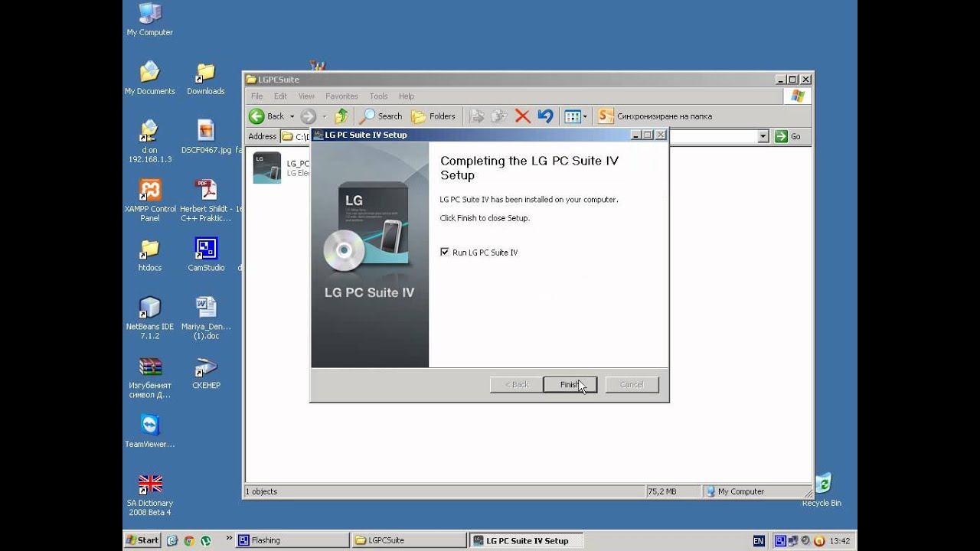Click the folder synchronization toolbar button
The width and height of the screenshot is (980, 551).
655,116
